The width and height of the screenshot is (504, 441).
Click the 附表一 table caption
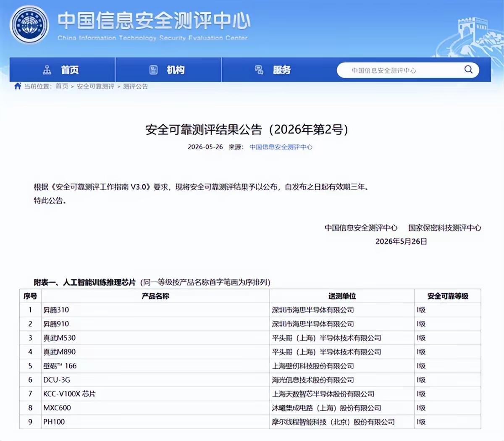point(152,282)
